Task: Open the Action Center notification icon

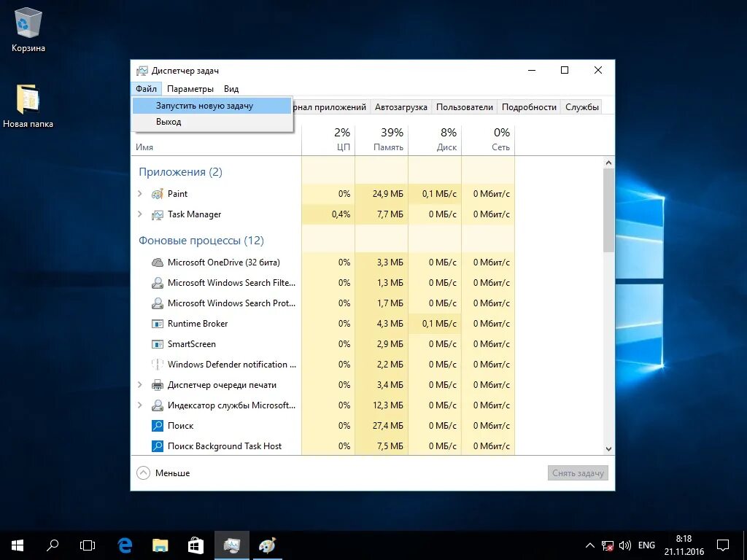Action: [x=723, y=545]
